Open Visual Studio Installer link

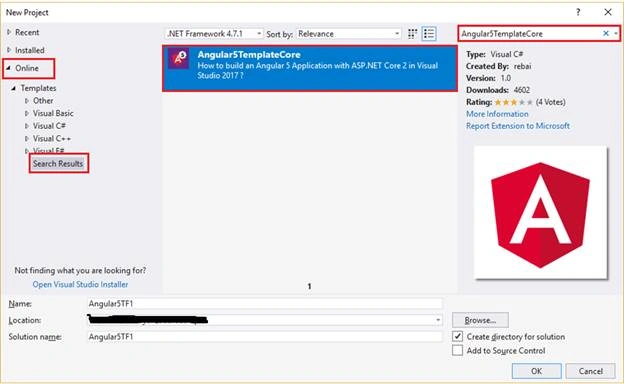click(x=80, y=285)
